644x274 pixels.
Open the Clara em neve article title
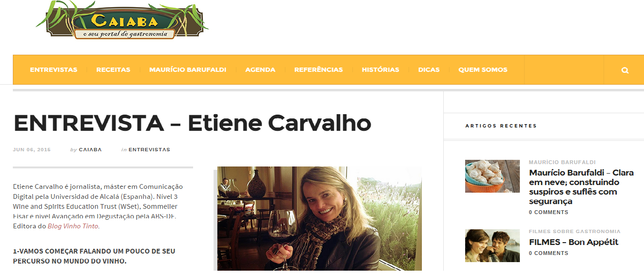tap(581, 187)
